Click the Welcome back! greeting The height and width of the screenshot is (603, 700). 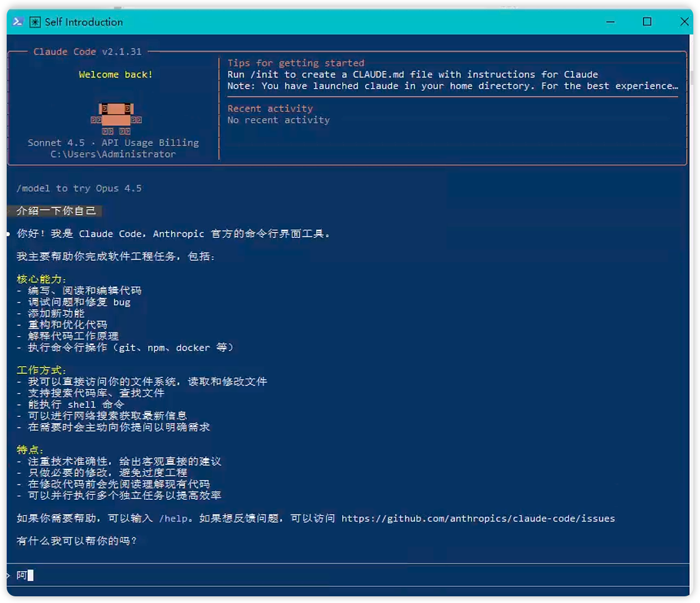pos(115,74)
